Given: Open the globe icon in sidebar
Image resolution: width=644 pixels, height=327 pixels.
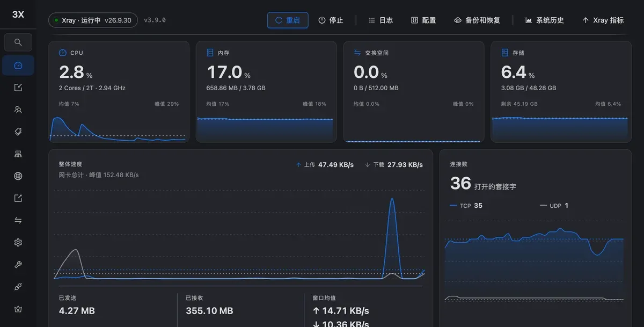Looking at the screenshot, I should coord(18,176).
